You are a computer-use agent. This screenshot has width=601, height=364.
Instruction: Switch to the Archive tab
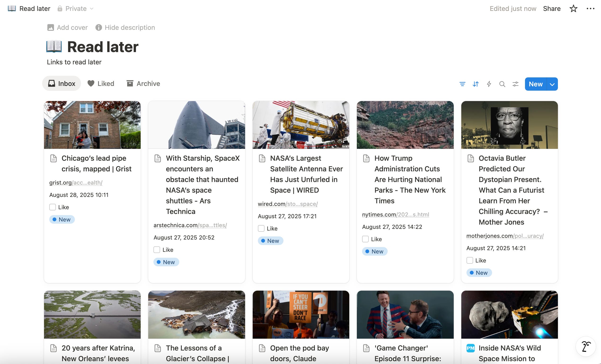click(x=143, y=84)
